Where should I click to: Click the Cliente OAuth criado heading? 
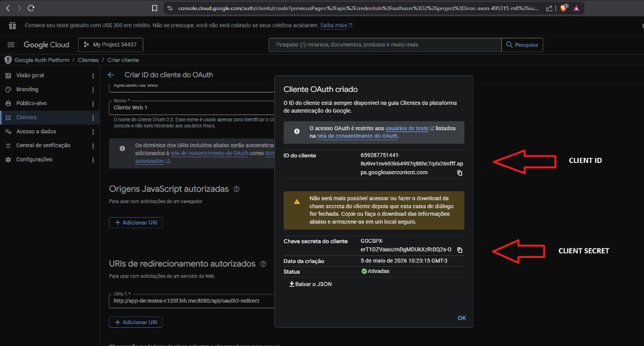(320, 89)
